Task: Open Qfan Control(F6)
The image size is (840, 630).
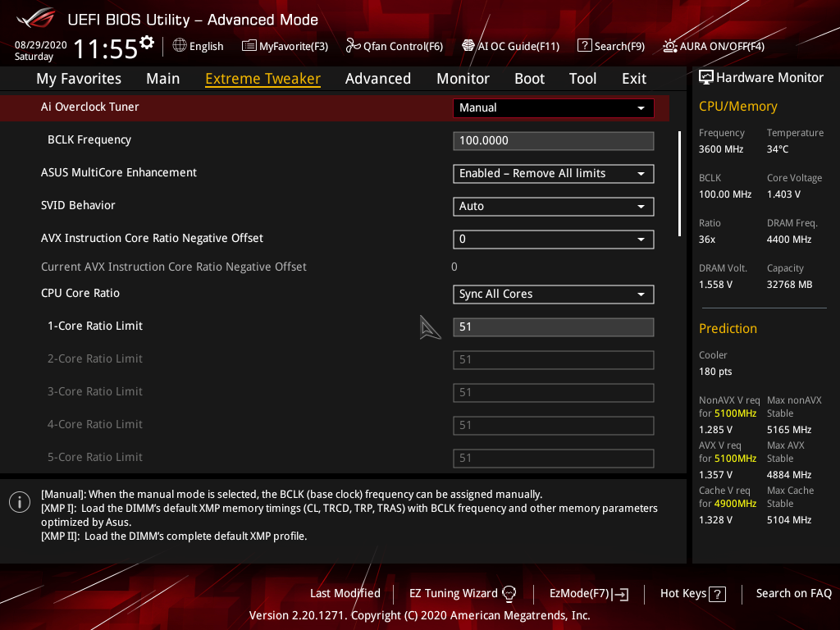Action: pos(395,46)
